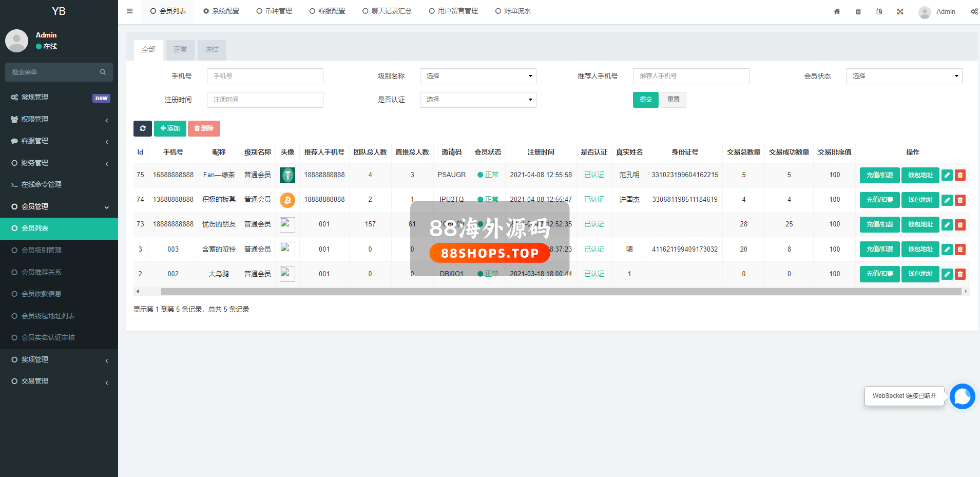Click the home icon in top bar
Screen dimensions: 980x477
(837, 11)
